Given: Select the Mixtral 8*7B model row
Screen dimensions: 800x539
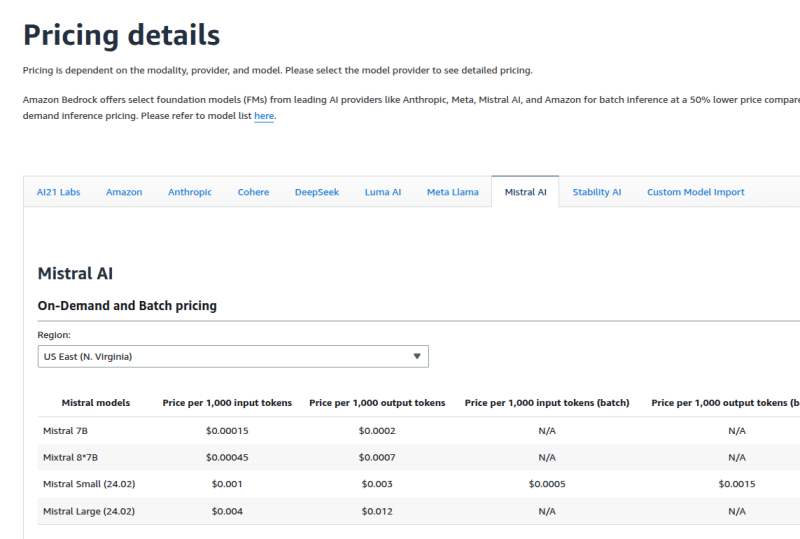Looking at the screenshot, I should point(70,457).
